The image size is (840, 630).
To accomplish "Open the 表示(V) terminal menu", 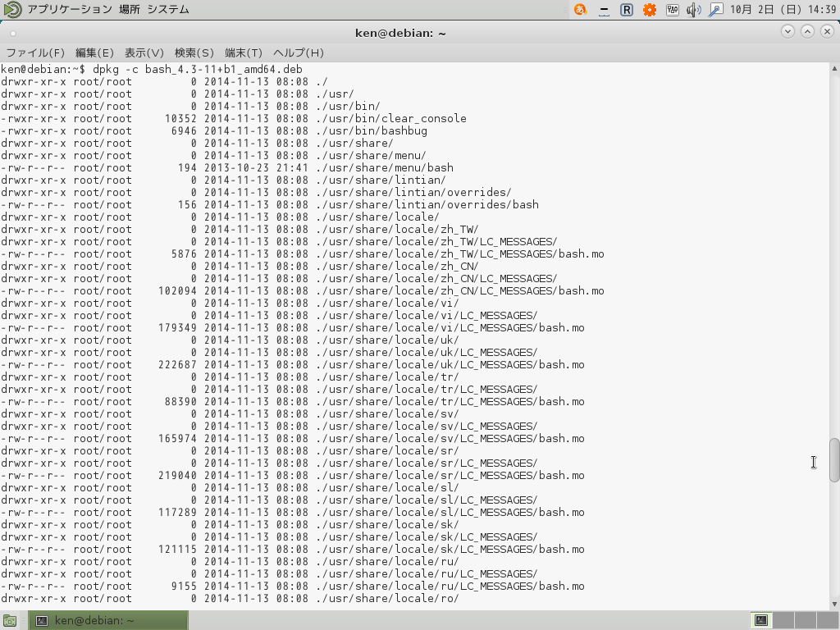I will (x=144, y=52).
